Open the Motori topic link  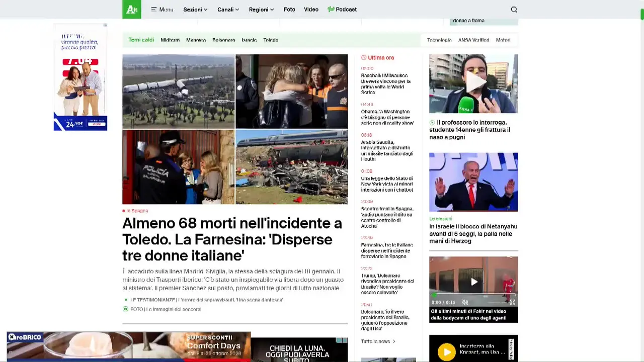[x=503, y=40]
